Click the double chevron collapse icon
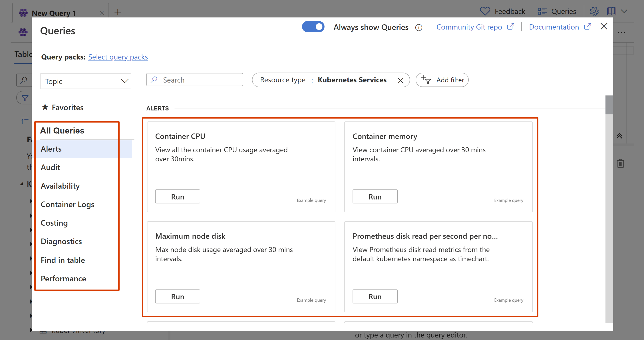 pyautogui.click(x=619, y=136)
